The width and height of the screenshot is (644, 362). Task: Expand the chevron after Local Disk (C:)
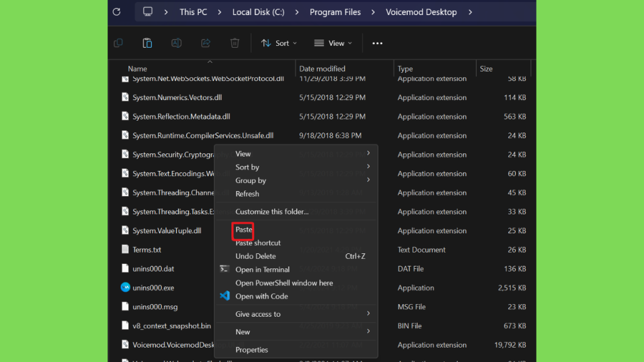(x=297, y=13)
